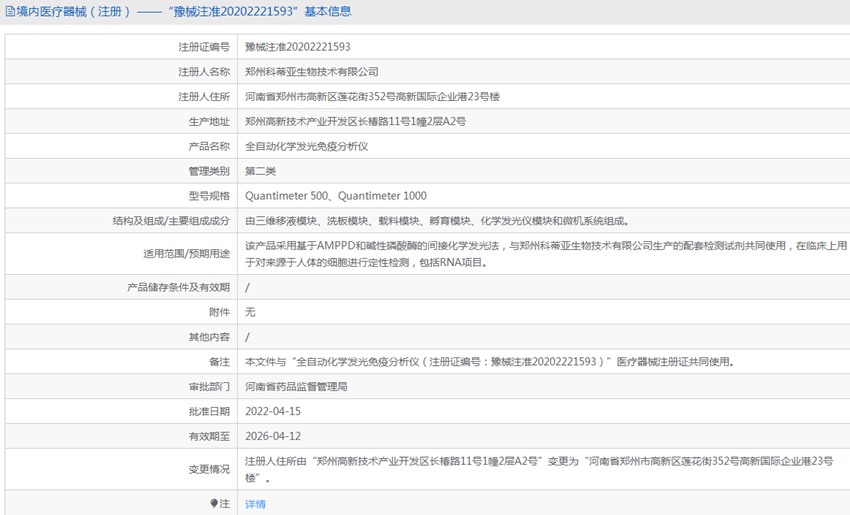Click management category value 第二类
850x515 pixels.
(260, 171)
